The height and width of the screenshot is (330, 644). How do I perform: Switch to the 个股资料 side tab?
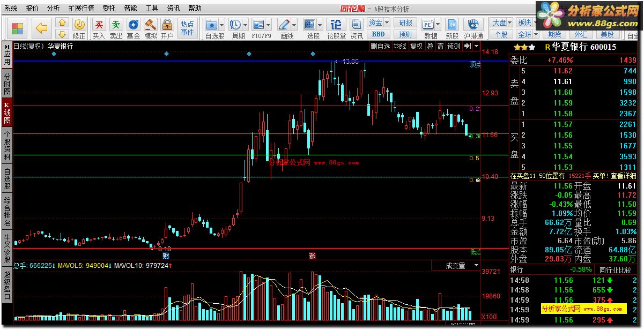(7, 145)
